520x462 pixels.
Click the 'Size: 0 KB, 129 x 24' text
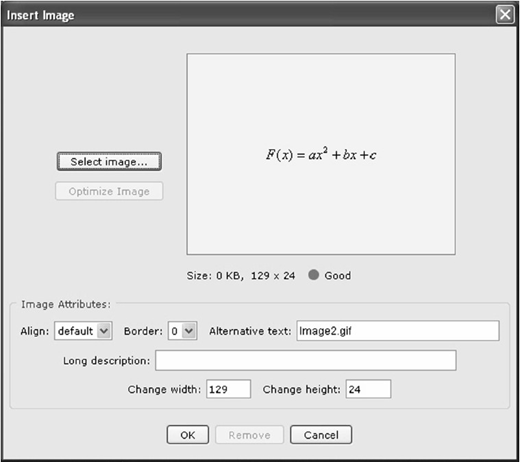(241, 276)
